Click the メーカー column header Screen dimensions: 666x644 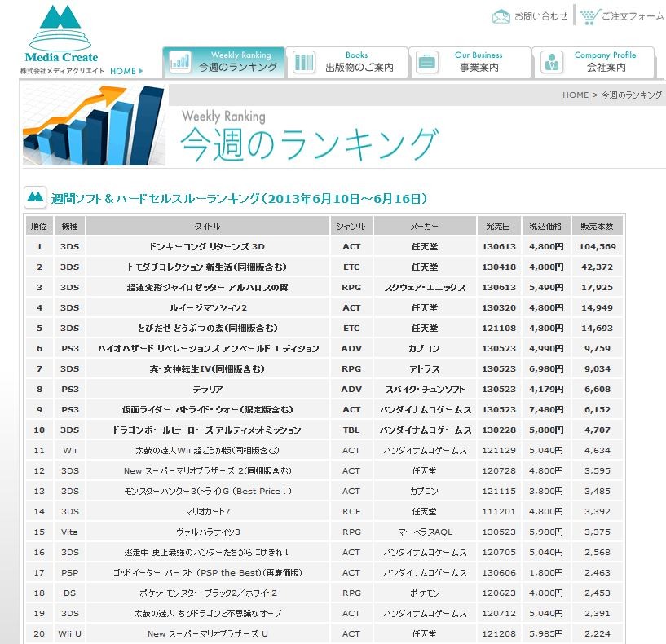pos(425,226)
